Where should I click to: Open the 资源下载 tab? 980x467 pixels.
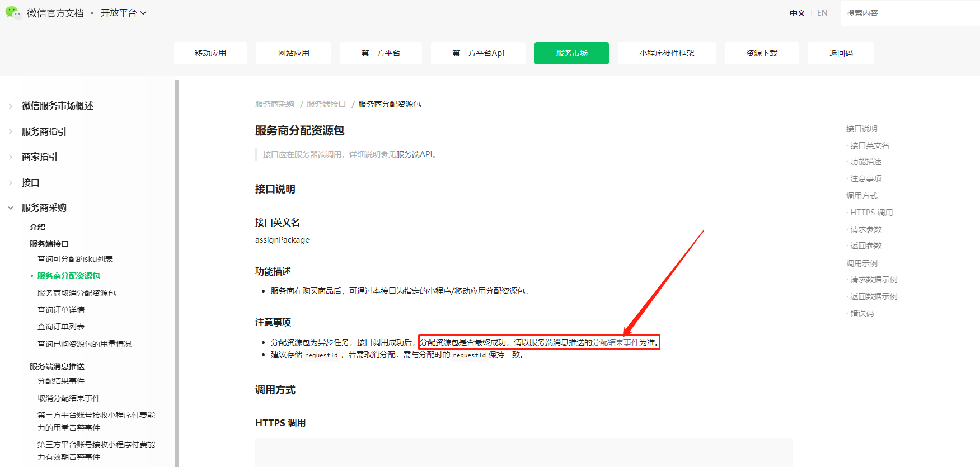762,53
